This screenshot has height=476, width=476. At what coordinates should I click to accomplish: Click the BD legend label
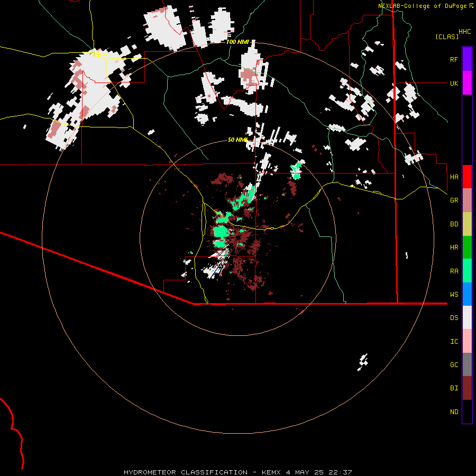click(x=454, y=224)
